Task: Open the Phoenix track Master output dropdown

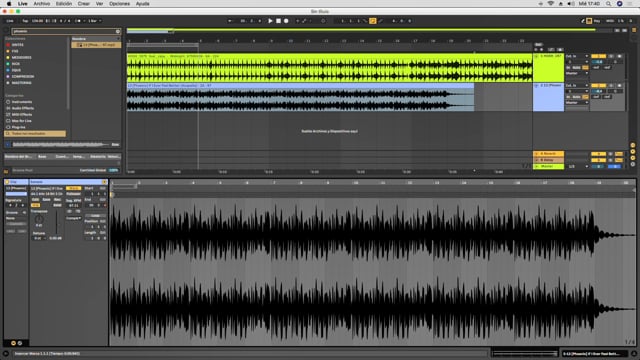Action: (x=577, y=103)
